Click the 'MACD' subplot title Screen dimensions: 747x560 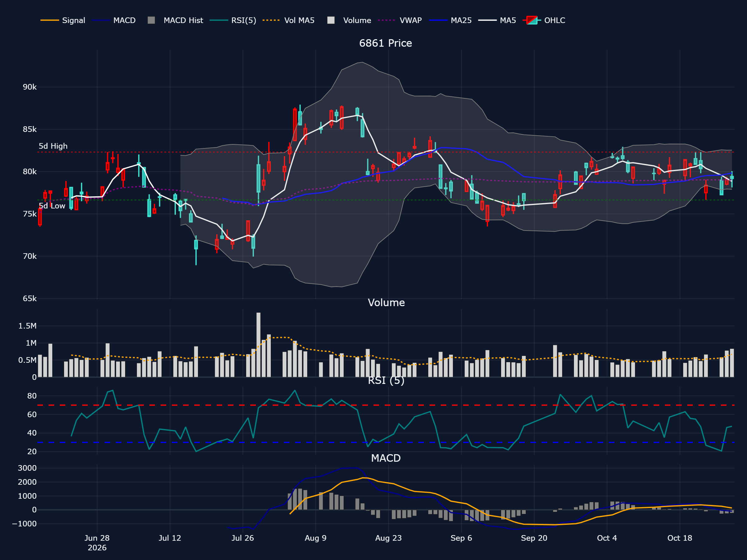tap(386, 458)
